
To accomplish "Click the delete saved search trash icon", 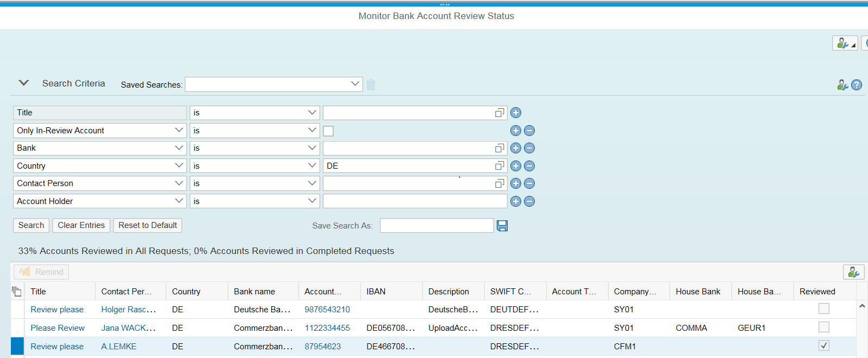I will [x=371, y=85].
